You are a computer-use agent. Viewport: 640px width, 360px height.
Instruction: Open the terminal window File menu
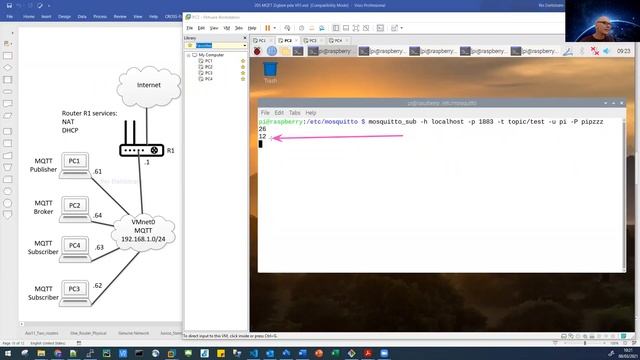point(265,113)
